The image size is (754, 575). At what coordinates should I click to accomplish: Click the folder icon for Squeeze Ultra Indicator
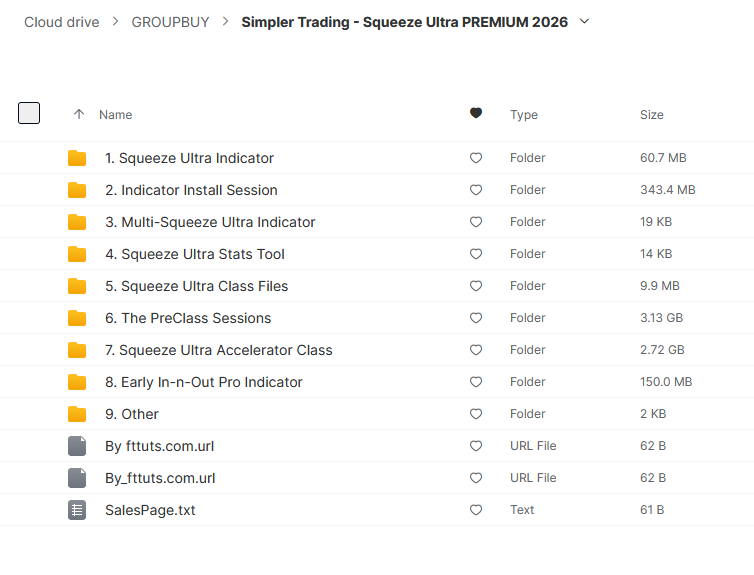click(x=77, y=158)
